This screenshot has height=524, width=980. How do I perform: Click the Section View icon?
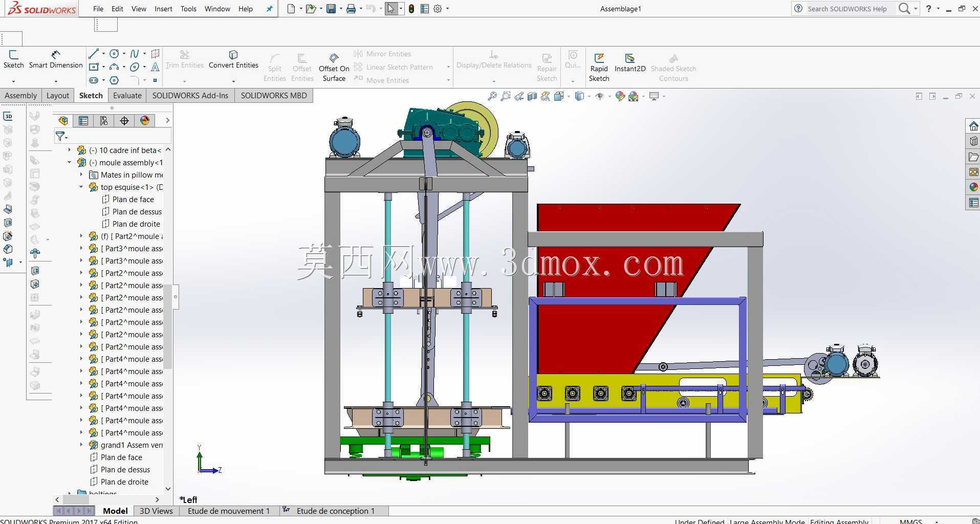[x=532, y=96]
